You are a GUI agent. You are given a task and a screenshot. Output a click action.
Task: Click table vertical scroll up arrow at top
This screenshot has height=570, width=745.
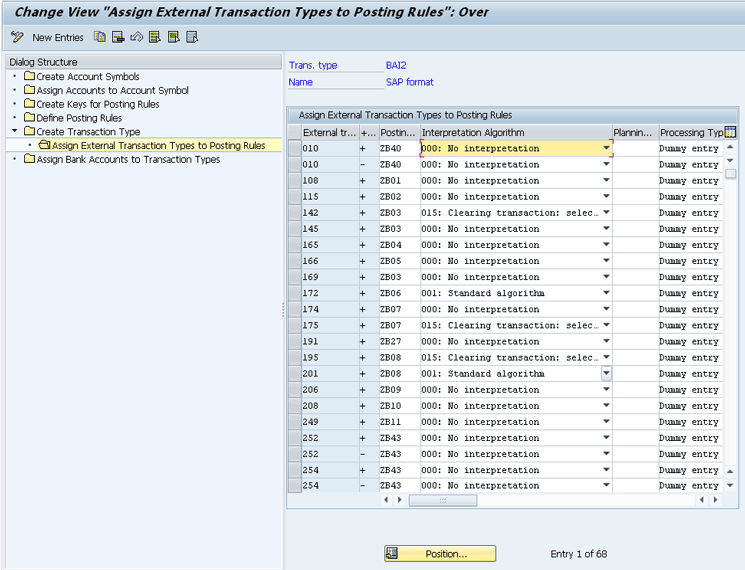730,147
